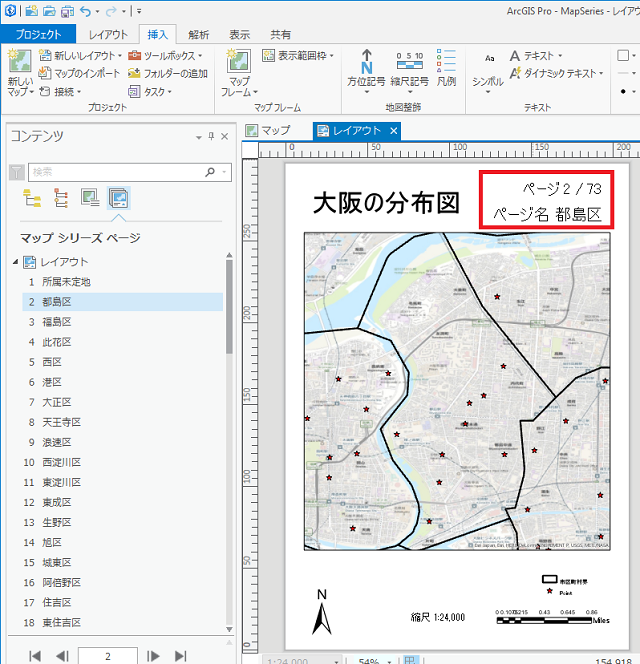Click the 検索 search field
Screen dimensions: 640x664
pos(116,172)
